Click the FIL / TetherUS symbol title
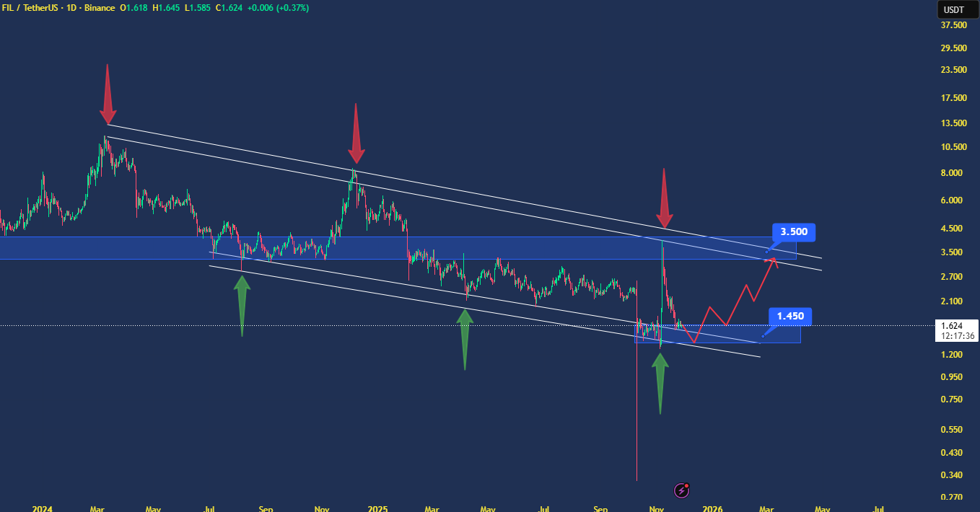This screenshot has height=512, width=980. pos(36,7)
